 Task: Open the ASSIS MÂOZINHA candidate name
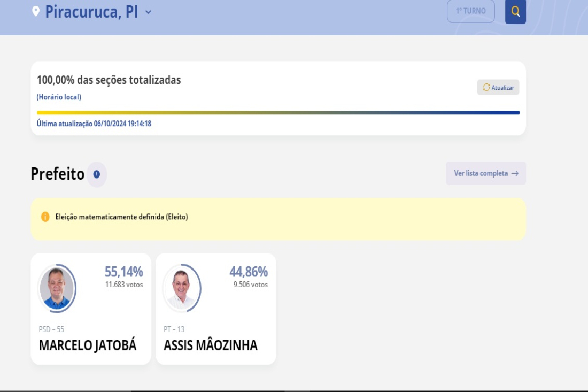pos(211,345)
